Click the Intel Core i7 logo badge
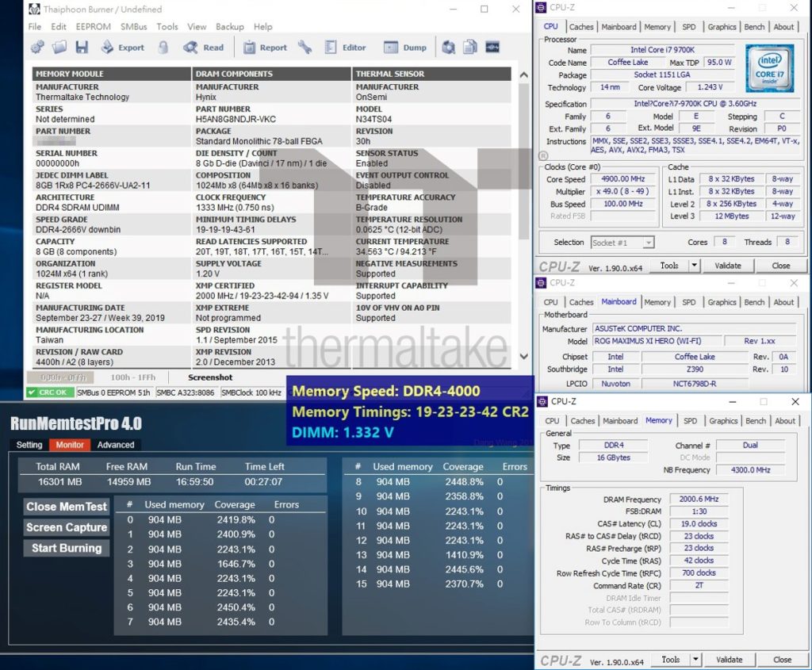The image size is (812, 670). coord(769,68)
